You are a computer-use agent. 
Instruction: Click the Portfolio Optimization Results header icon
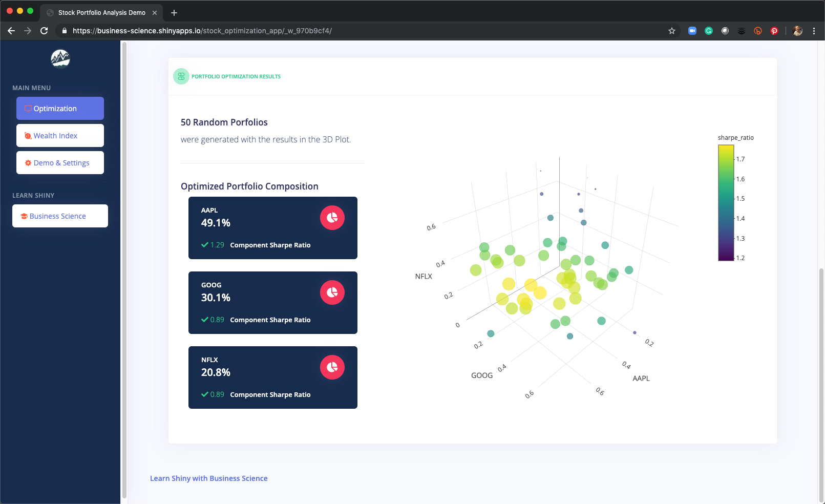[x=181, y=76]
